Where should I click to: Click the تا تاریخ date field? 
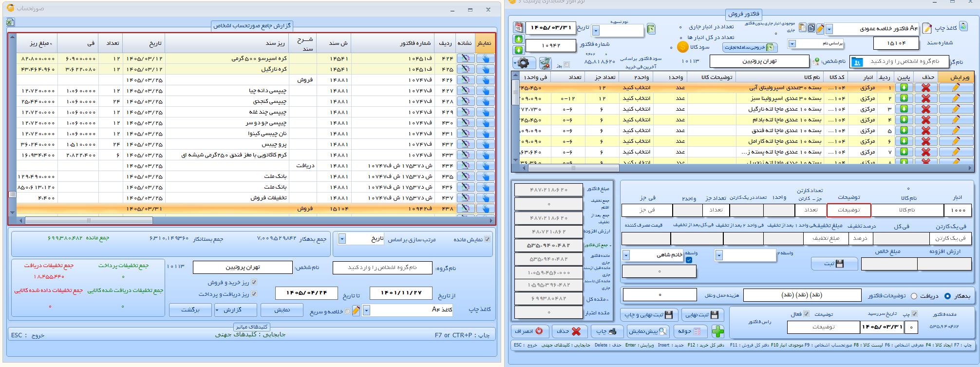(306, 293)
